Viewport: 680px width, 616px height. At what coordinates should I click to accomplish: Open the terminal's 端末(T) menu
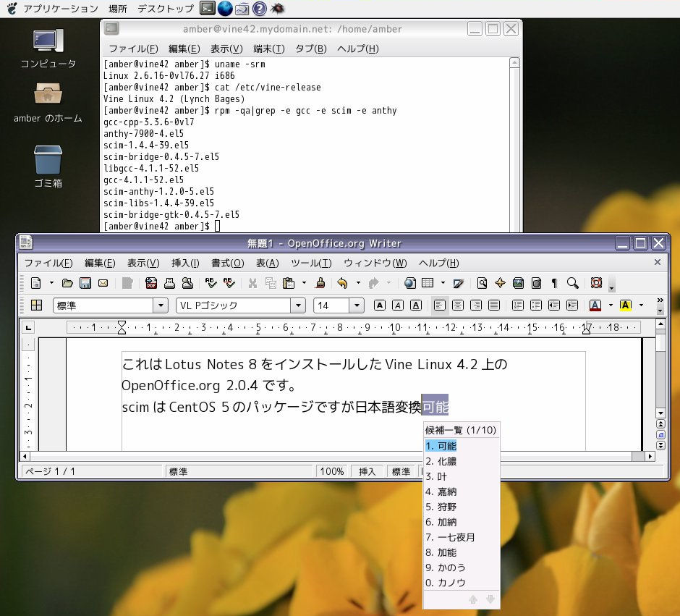269,48
